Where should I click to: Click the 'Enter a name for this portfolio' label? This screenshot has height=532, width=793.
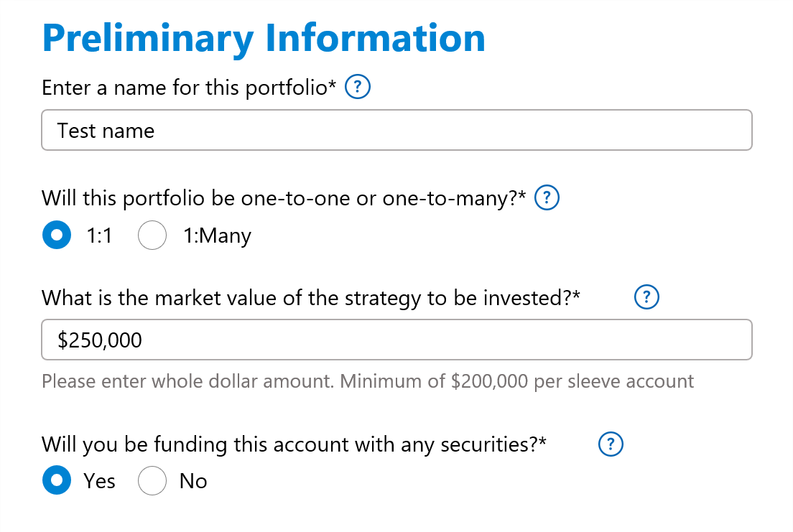189,88
